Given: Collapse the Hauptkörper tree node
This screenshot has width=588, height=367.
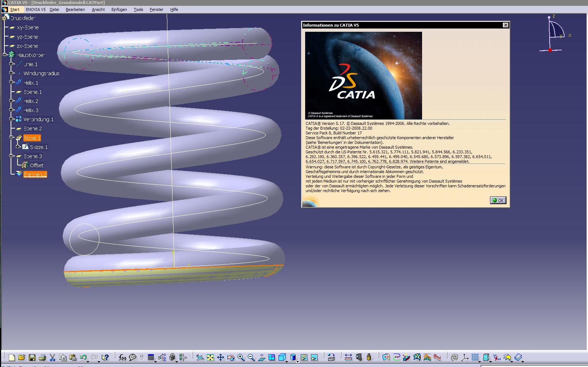Looking at the screenshot, I should (4, 55).
